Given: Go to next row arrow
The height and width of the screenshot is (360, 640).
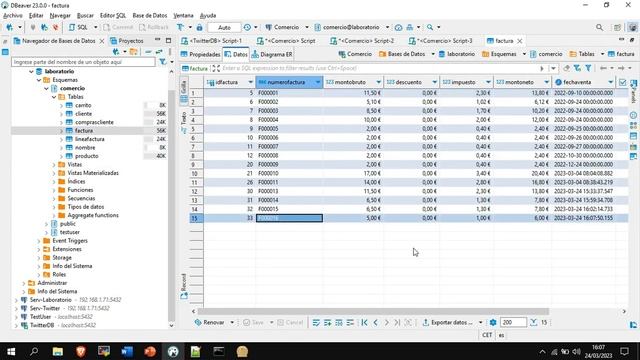Looking at the screenshot, I should tap(387, 322).
